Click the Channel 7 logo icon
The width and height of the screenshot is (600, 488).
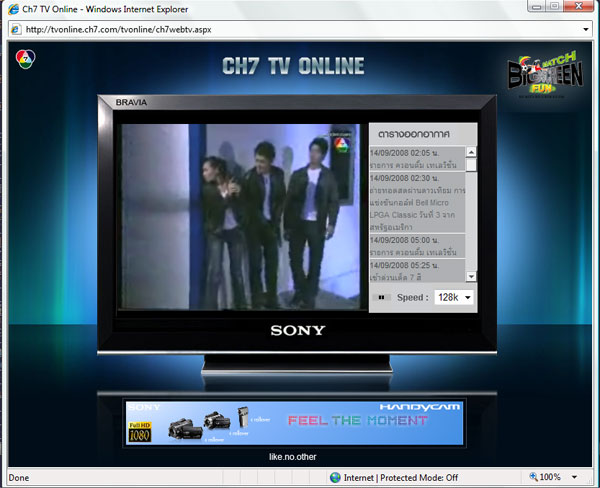click(25, 59)
